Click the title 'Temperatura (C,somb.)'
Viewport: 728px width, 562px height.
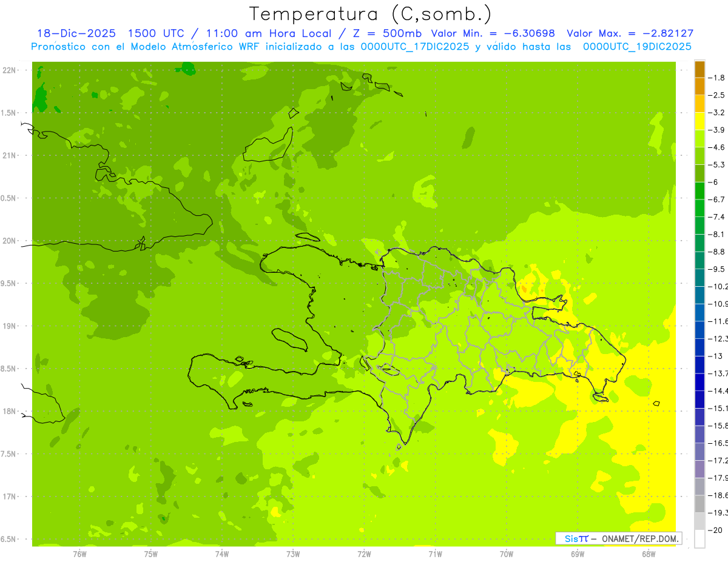coord(370,14)
